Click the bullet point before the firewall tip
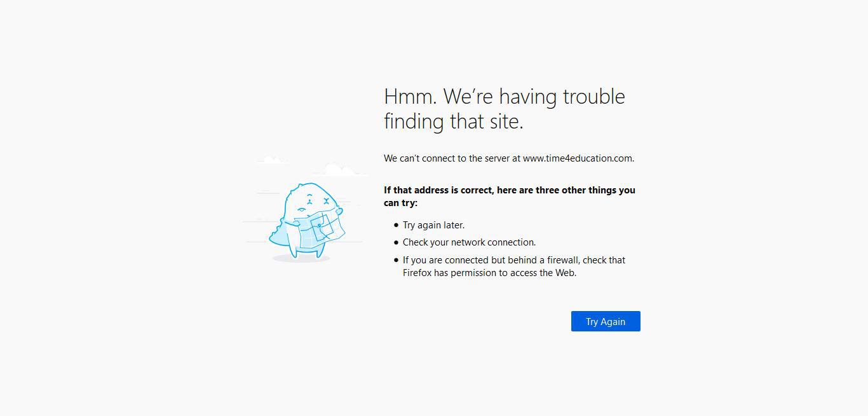The image size is (868, 416). (x=396, y=260)
